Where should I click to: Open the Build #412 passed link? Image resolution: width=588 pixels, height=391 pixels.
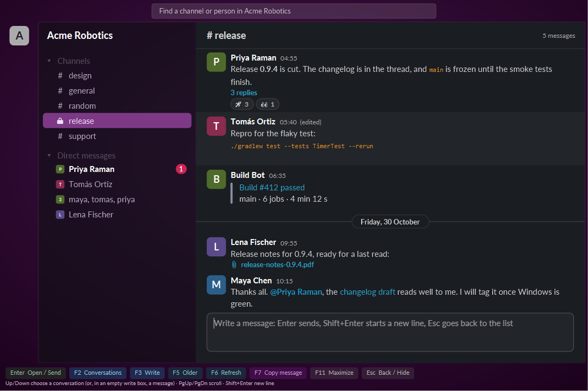272,188
